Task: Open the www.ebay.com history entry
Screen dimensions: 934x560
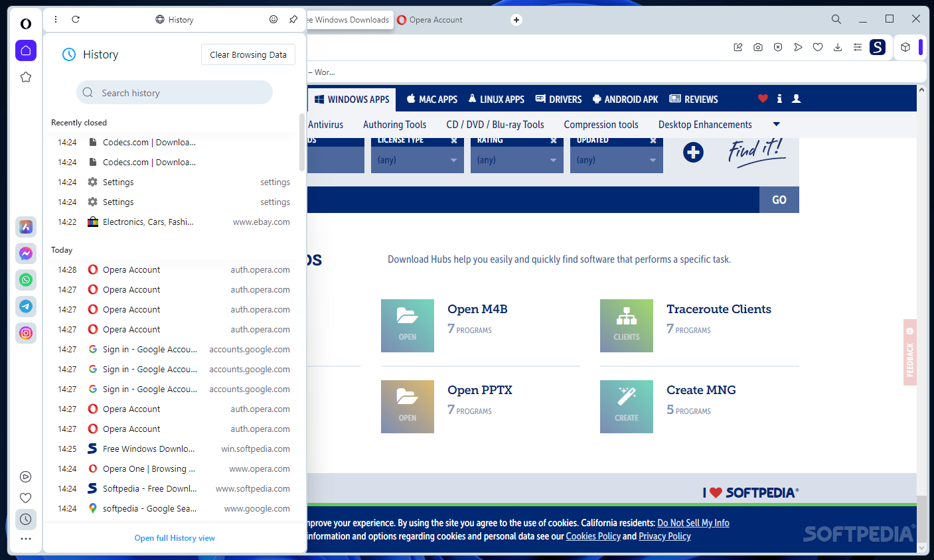Action: pyautogui.click(x=174, y=222)
